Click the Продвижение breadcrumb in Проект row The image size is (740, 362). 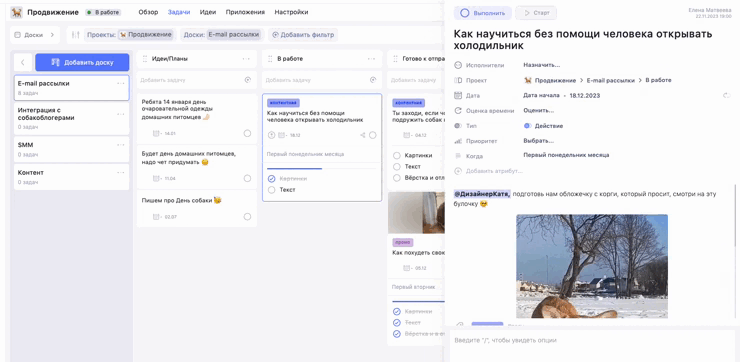point(555,80)
